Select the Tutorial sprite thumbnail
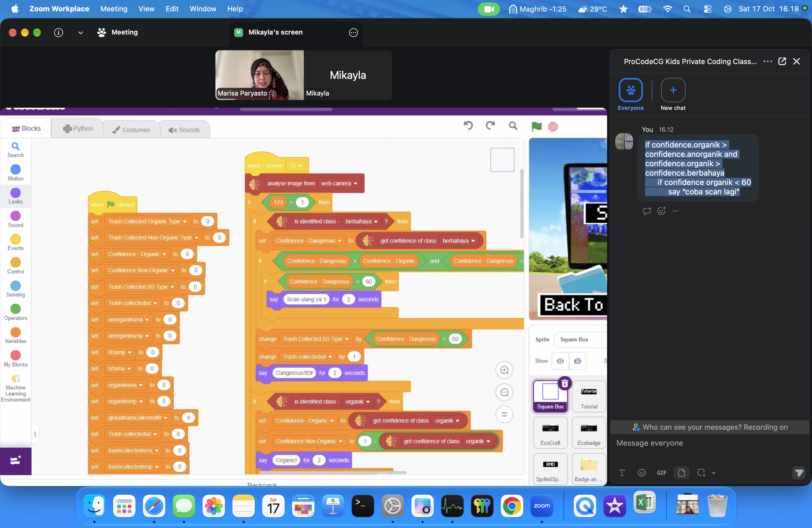 [x=589, y=396]
